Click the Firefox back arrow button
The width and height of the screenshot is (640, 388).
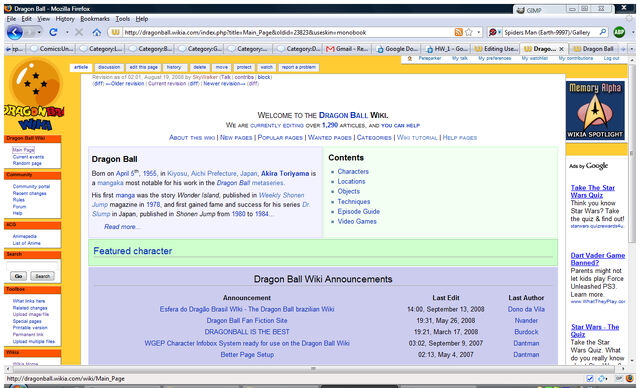point(14,32)
